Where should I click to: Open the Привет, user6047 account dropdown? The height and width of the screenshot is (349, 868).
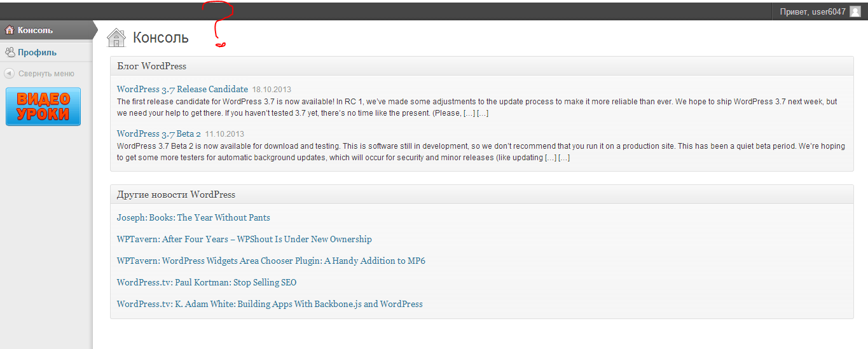click(812, 11)
